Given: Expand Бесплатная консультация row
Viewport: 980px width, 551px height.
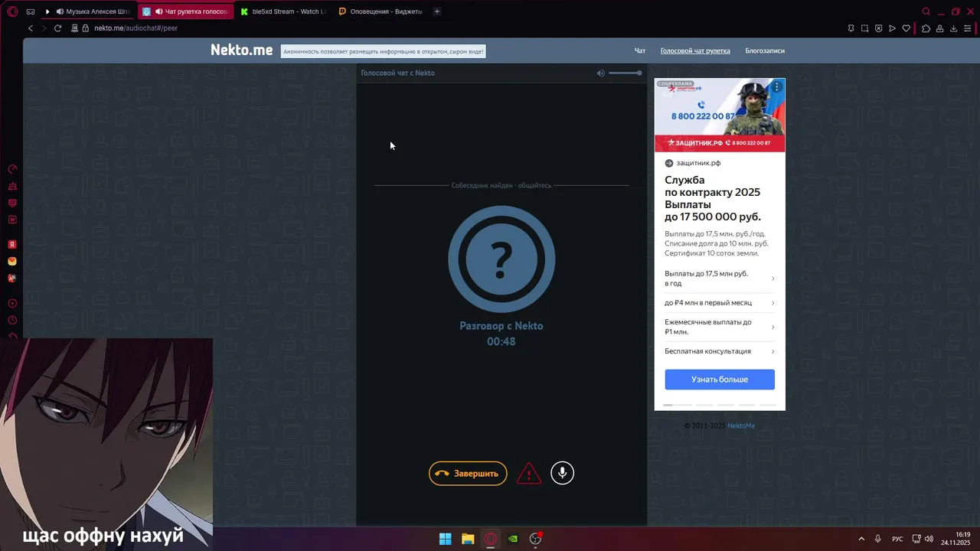Looking at the screenshot, I should point(720,351).
